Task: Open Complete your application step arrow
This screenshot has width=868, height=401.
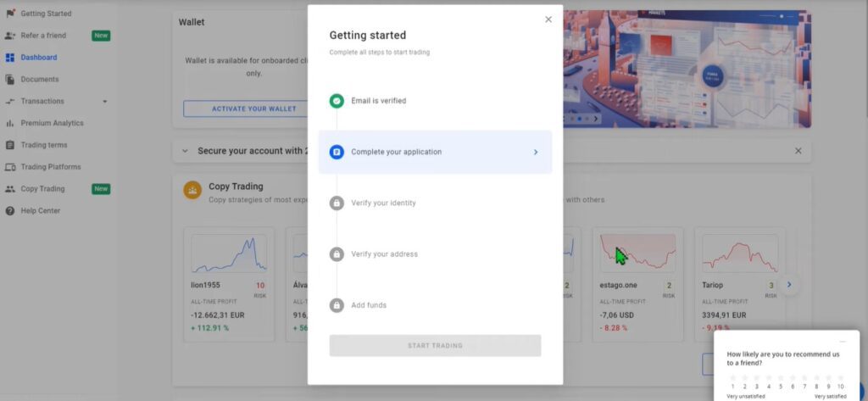Action: click(x=536, y=153)
